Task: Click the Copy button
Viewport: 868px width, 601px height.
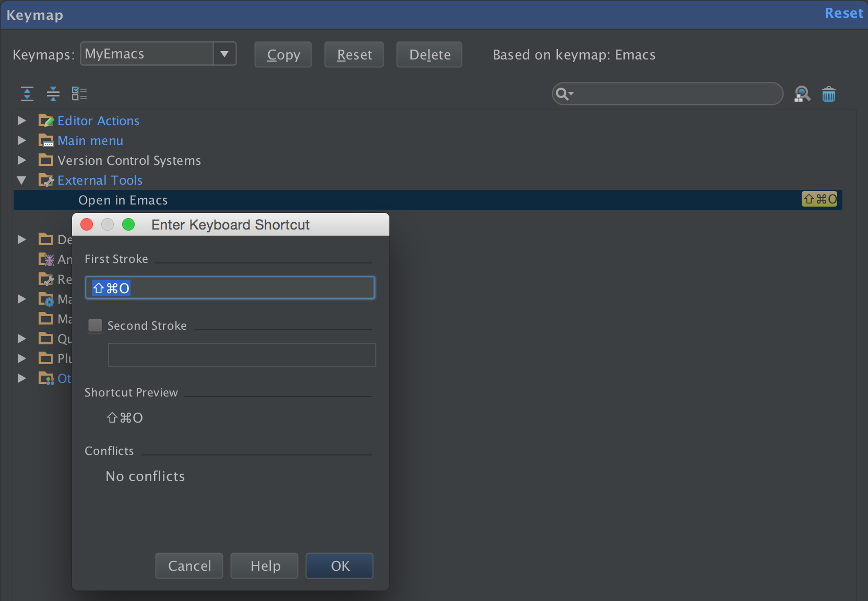Action: [x=282, y=54]
